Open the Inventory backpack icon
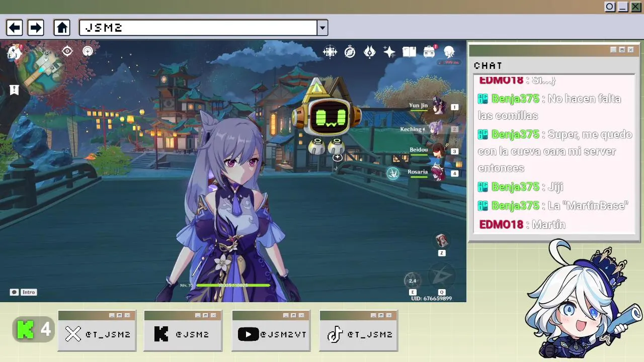Screen dimensions: 644x362 429,51
